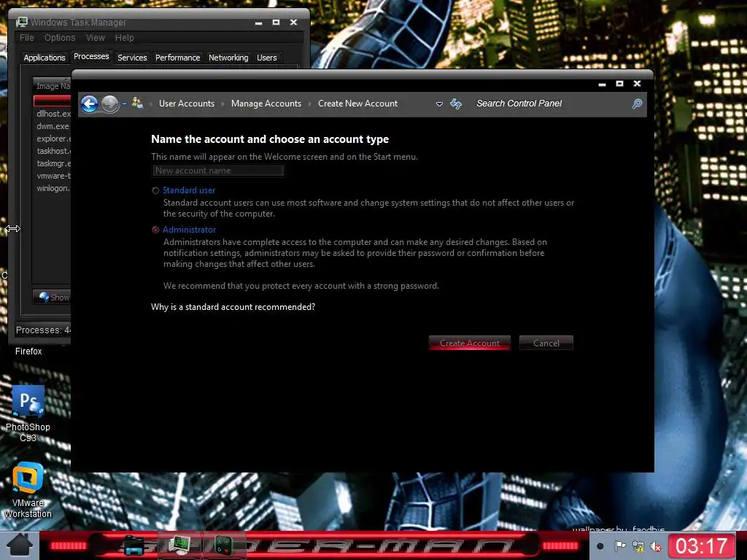Click the User Accounts icon in address bar
Screen dimensions: 747x560
[138, 103]
